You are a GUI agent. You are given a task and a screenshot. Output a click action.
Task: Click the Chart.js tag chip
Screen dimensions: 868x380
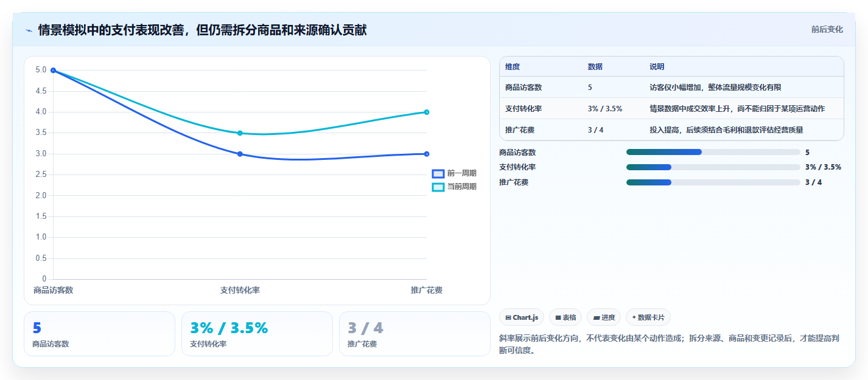coord(522,317)
